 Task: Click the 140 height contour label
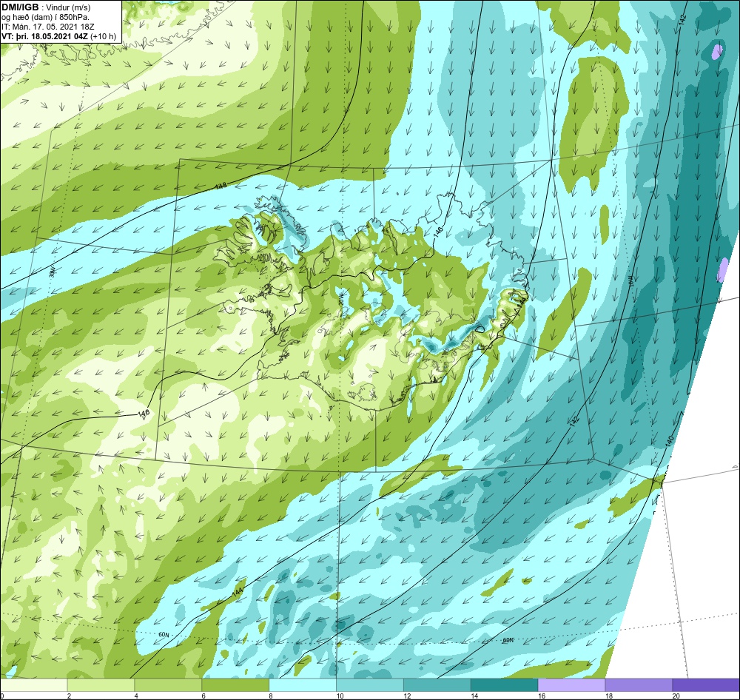[670, 441]
